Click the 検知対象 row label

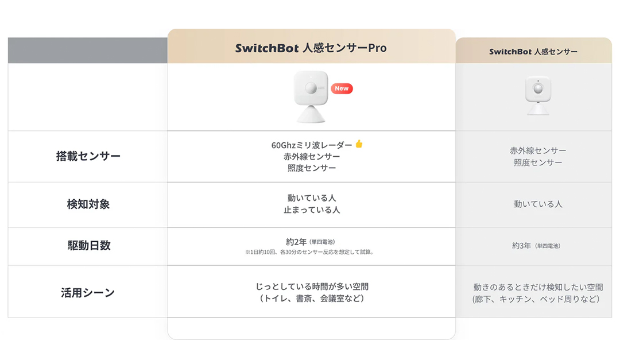tap(88, 204)
